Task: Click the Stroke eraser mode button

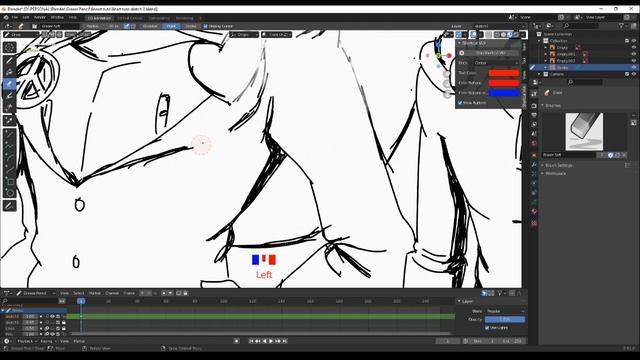Action: click(191, 26)
